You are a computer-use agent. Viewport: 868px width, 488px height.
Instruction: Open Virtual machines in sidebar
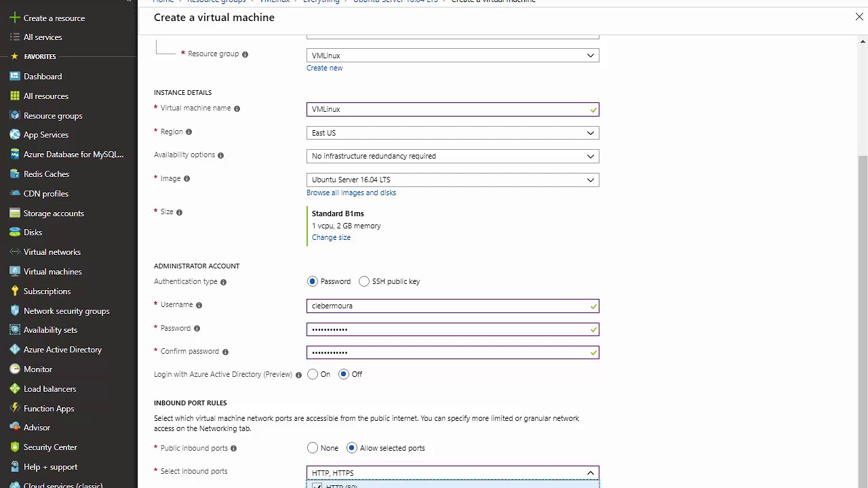(x=53, y=272)
